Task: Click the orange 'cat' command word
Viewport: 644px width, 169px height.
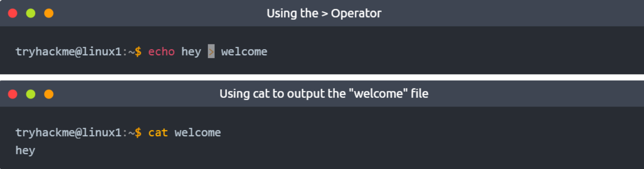Action: pyautogui.click(x=158, y=132)
